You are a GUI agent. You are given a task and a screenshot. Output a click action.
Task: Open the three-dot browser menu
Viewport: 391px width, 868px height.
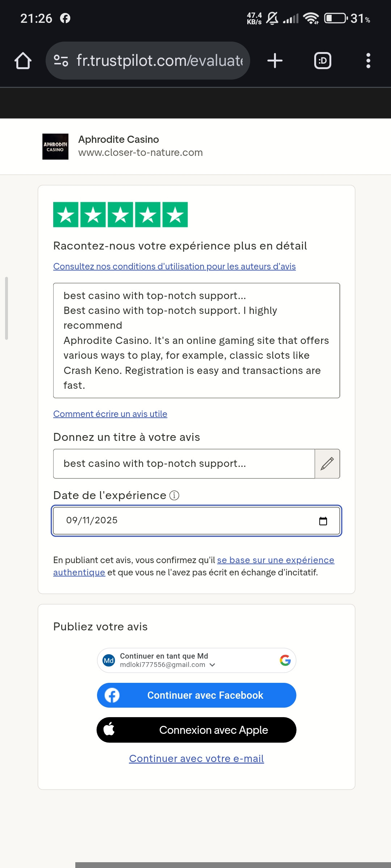click(368, 61)
